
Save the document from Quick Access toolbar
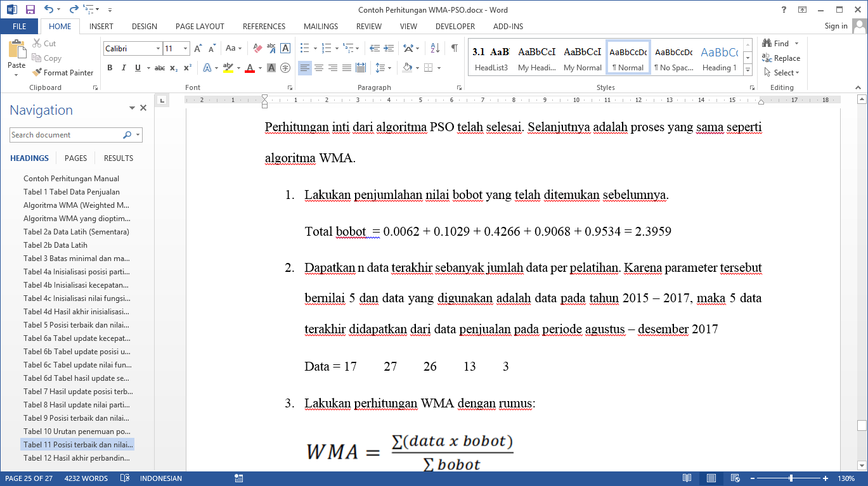coord(30,10)
